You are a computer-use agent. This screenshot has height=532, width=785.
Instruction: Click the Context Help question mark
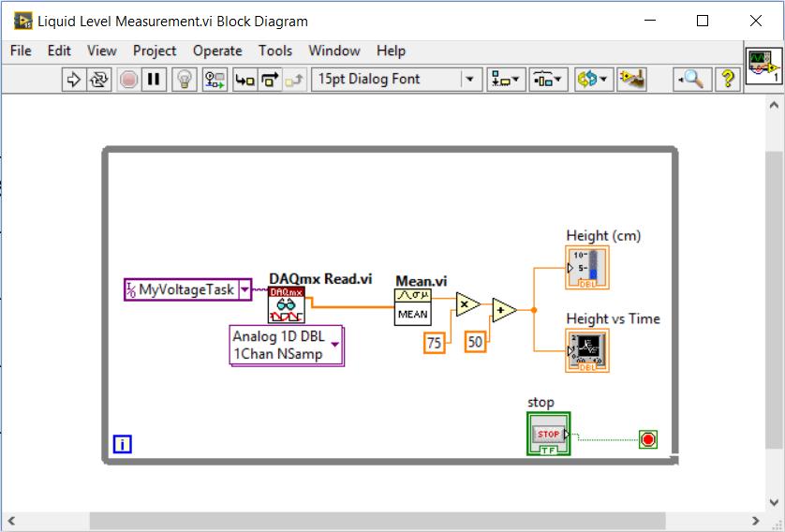pyautogui.click(x=728, y=79)
